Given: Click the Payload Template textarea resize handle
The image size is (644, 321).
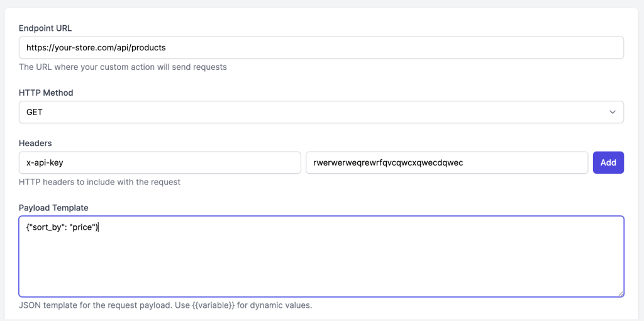Looking at the screenshot, I should coord(620,293).
